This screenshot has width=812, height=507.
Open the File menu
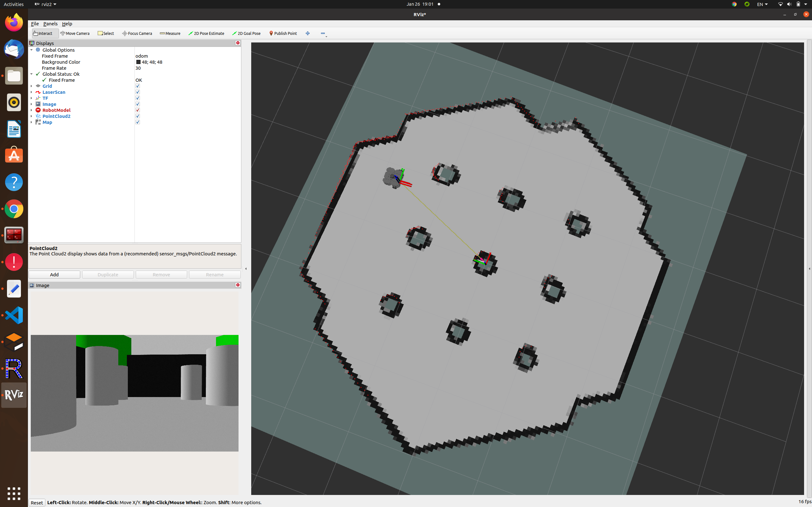(x=35, y=24)
